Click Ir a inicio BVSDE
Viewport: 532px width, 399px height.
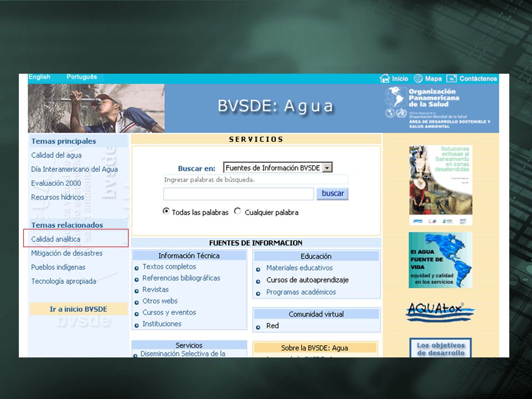[x=78, y=309]
